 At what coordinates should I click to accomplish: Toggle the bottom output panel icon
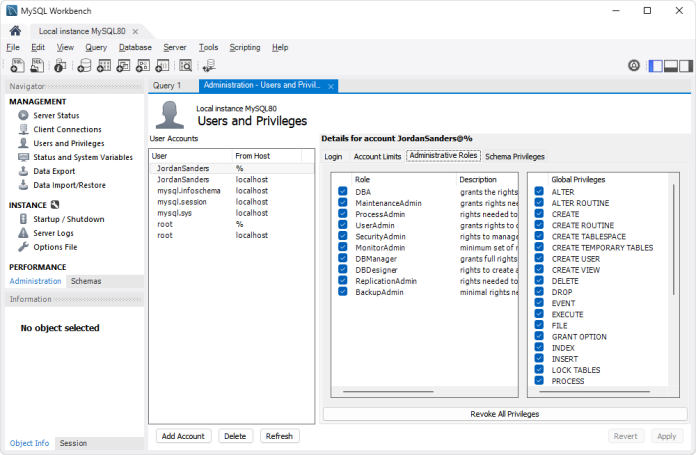pos(671,66)
